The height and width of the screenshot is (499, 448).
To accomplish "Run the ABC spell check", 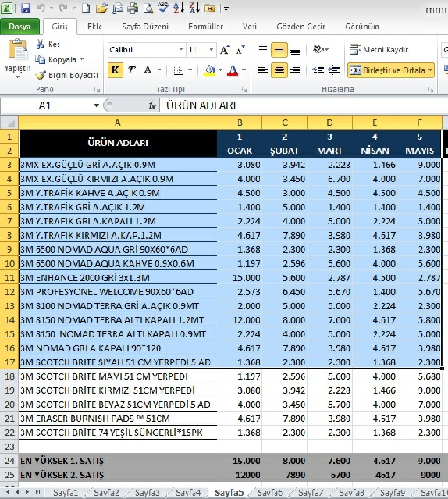I will point(163,8).
